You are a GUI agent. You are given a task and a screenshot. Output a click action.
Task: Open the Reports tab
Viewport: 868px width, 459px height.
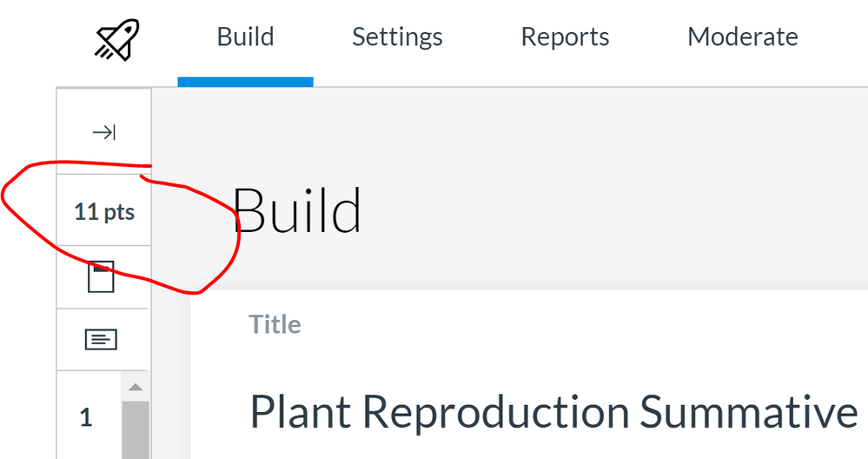coord(565,37)
